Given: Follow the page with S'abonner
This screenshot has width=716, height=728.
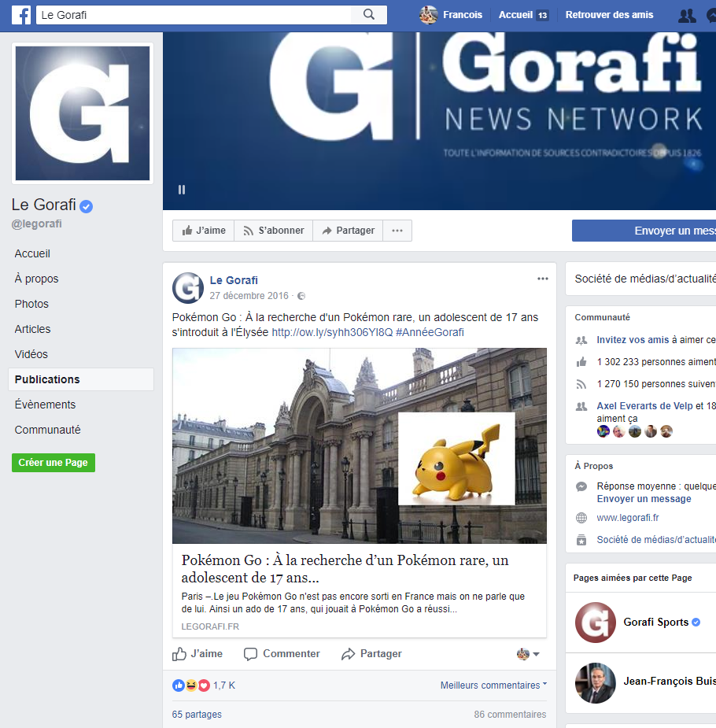Looking at the screenshot, I should (x=275, y=230).
